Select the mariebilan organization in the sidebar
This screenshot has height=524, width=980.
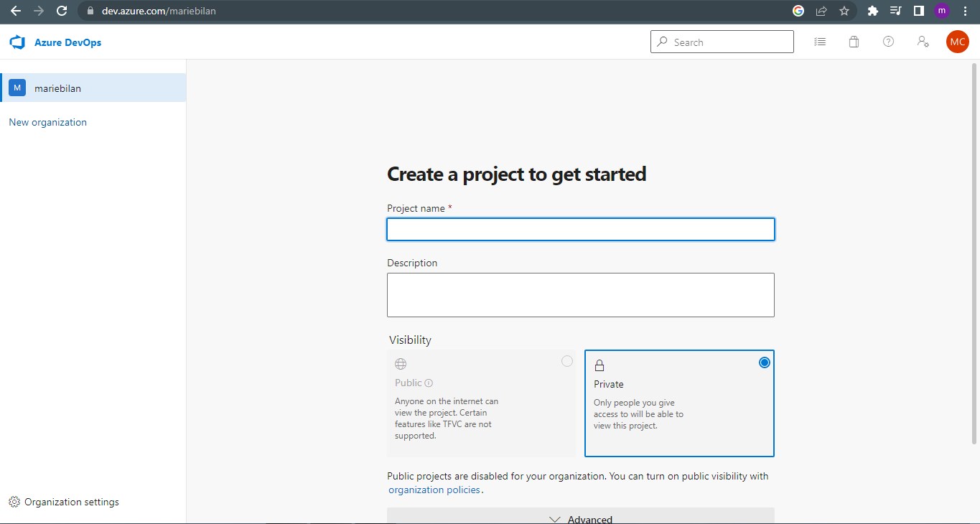click(x=58, y=88)
